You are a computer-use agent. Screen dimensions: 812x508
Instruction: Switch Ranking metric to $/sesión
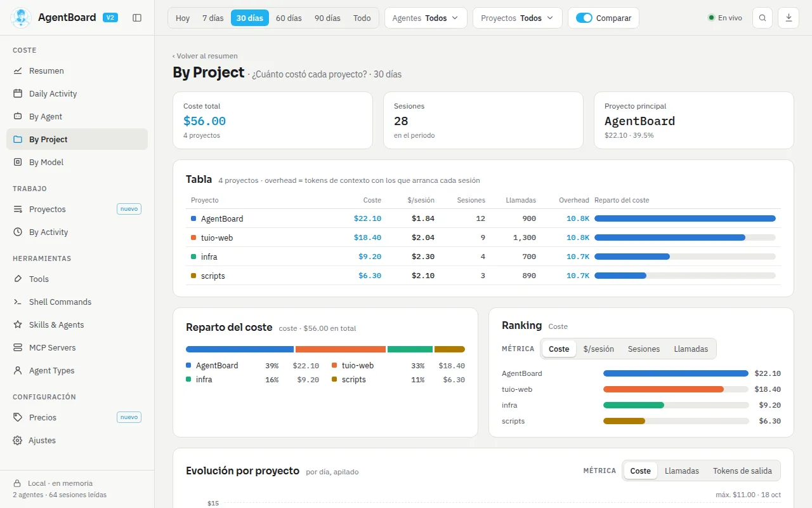[x=599, y=349]
